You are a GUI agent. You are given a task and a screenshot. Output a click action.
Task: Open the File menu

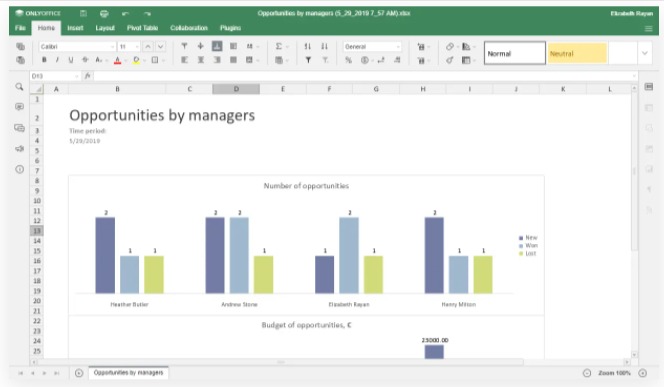pos(20,28)
